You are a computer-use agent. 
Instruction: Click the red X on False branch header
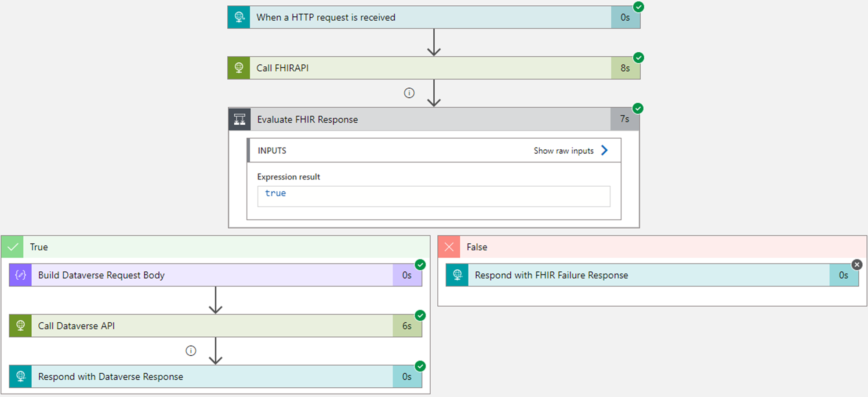pyautogui.click(x=449, y=247)
